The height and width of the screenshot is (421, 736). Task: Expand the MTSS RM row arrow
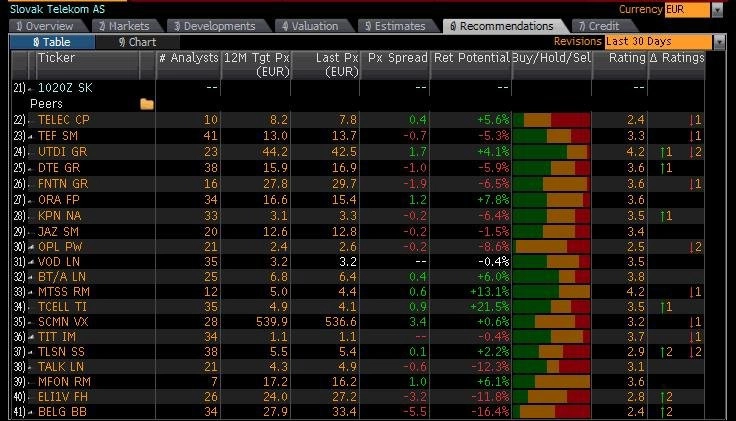[x=31, y=292]
